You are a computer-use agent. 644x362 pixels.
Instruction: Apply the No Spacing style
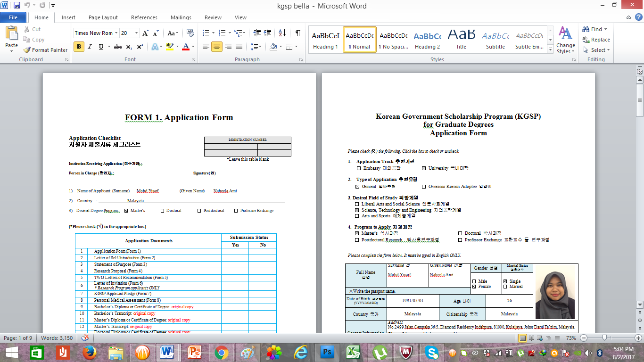coord(393,40)
